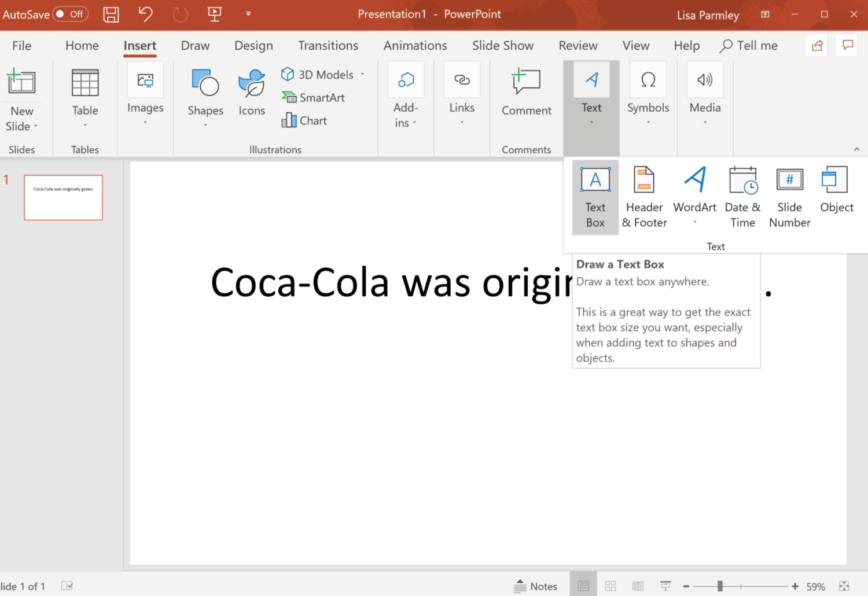Switch to the View tab
868x596 pixels.
tap(636, 46)
